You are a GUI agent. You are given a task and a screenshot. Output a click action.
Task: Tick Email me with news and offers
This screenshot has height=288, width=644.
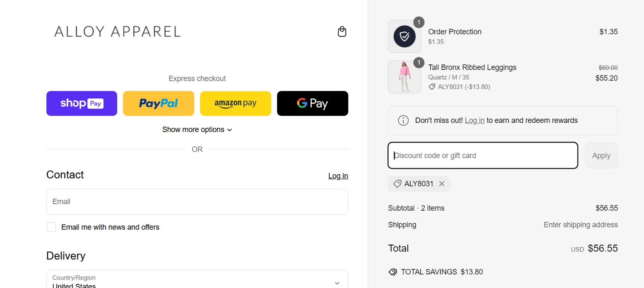click(x=52, y=227)
